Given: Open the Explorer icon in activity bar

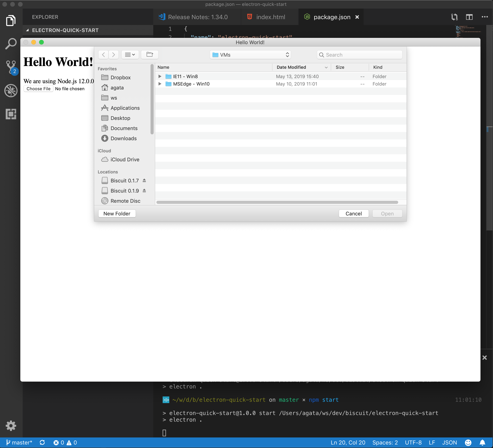Looking at the screenshot, I should 11,21.
